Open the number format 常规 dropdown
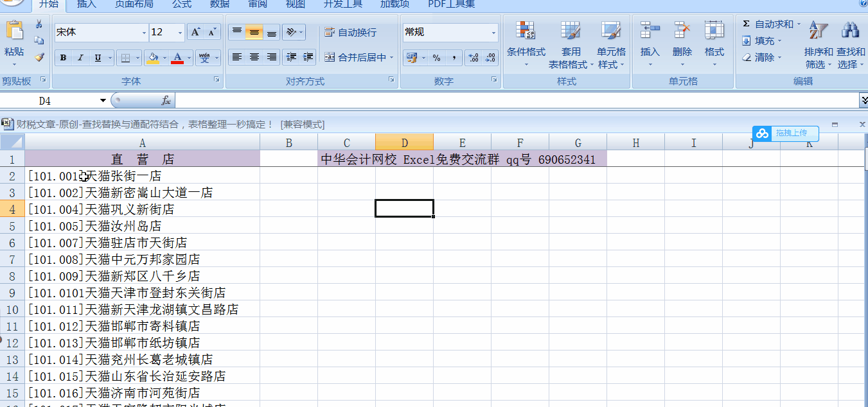This screenshot has width=868, height=407. click(493, 32)
